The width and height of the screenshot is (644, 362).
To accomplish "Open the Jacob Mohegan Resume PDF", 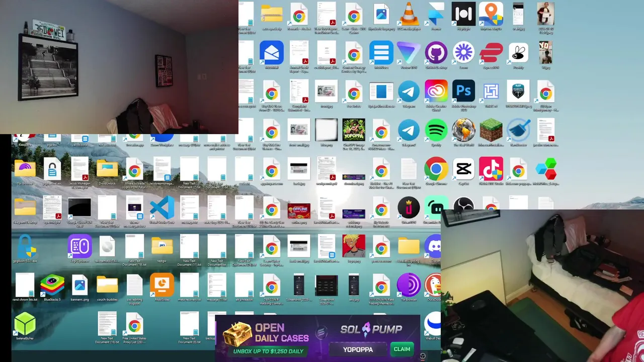I will pos(79,169).
